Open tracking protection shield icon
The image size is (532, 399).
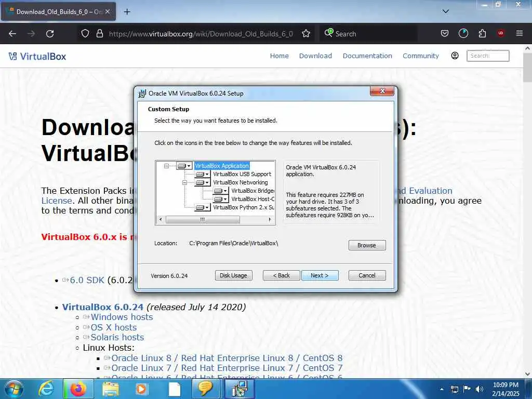point(85,34)
